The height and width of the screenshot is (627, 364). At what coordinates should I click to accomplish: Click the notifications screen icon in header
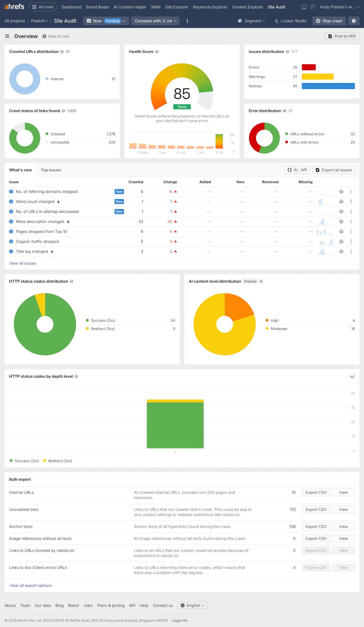tap(304, 7)
